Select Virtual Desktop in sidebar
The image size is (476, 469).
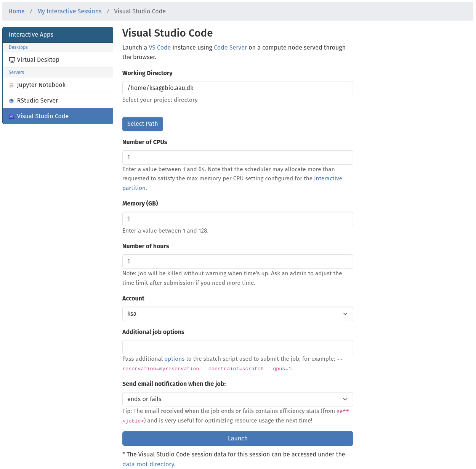(x=58, y=60)
